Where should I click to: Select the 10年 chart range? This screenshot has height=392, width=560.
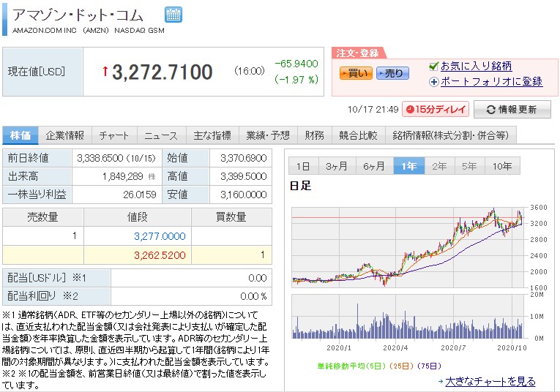pyautogui.click(x=502, y=166)
